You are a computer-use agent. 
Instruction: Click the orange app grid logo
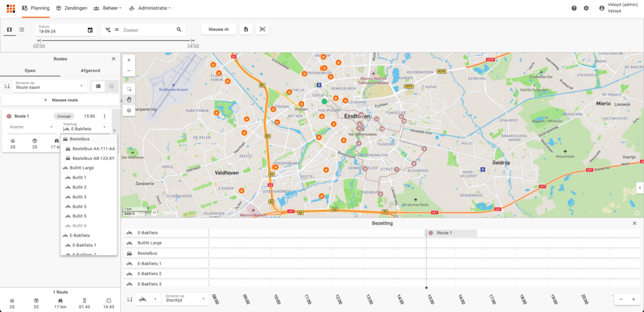[11, 8]
